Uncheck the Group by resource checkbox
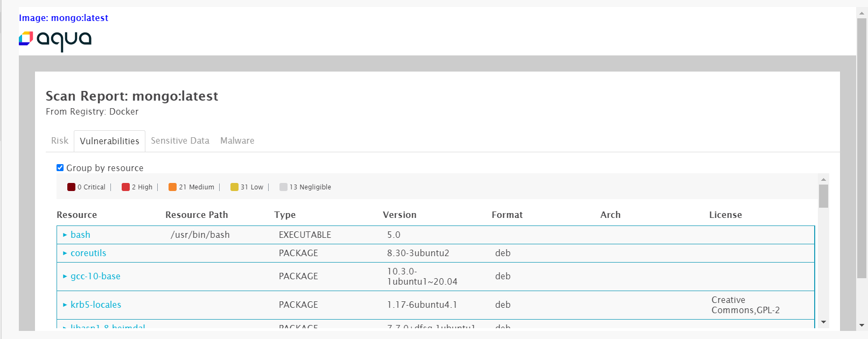Viewport: 868px width, 339px height. pos(60,168)
